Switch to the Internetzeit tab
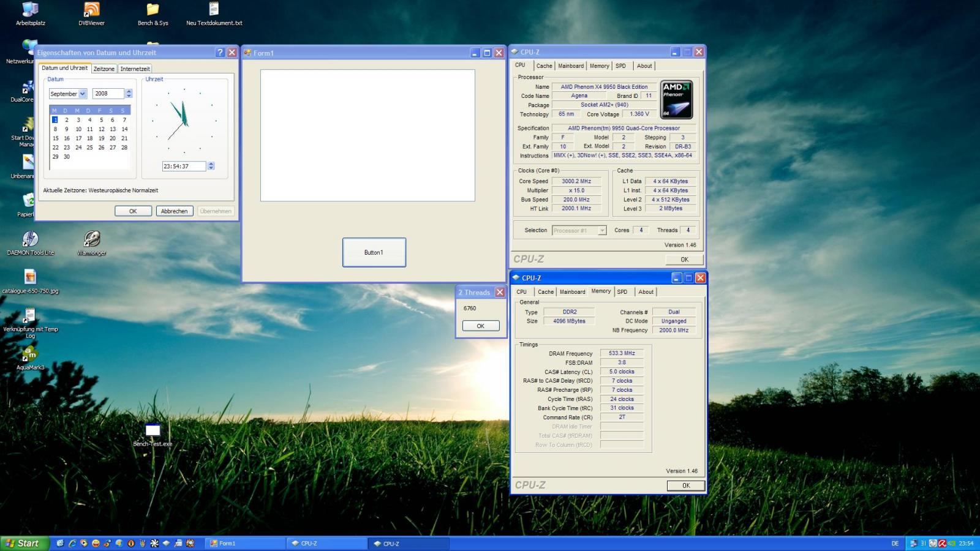Screen dimensions: 980x551 tap(135, 69)
